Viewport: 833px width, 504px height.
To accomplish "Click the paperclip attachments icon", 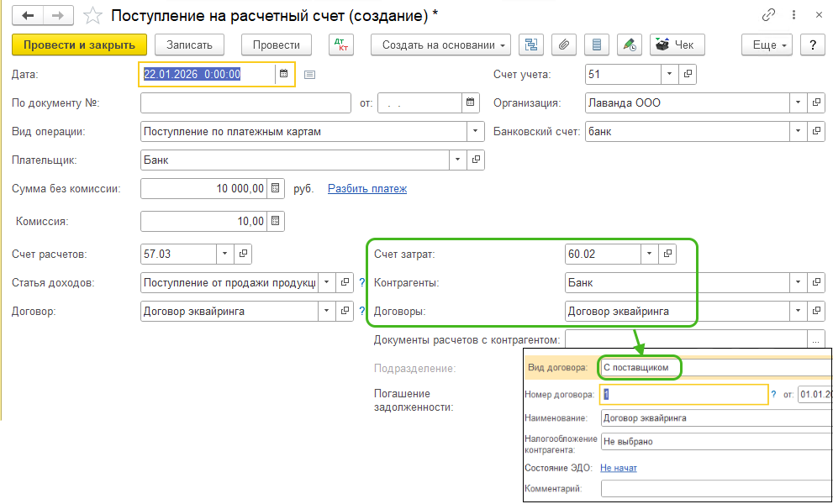I will pyautogui.click(x=564, y=45).
